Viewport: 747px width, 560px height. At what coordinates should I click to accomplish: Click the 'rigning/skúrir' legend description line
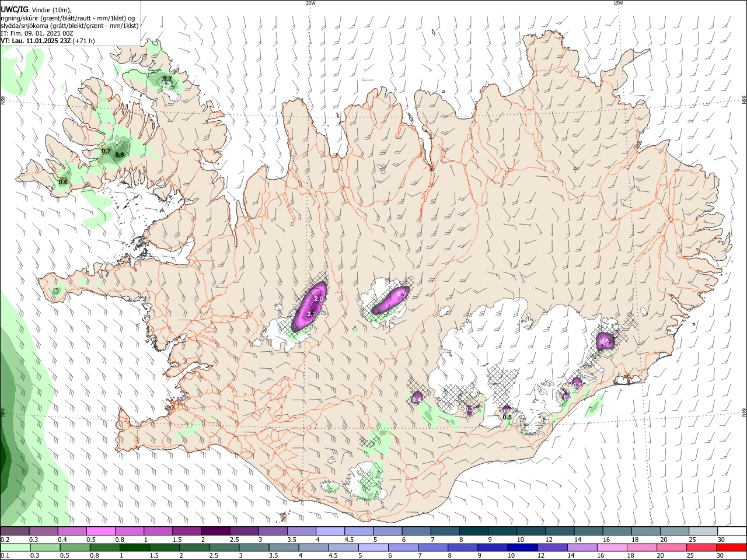[x=68, y=18]
